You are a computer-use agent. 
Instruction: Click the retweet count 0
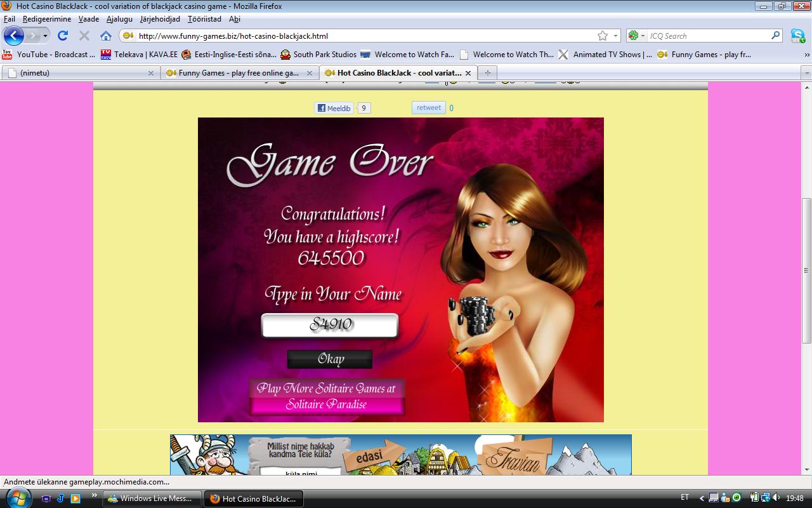pyautogui.click(x=451, y=108)
